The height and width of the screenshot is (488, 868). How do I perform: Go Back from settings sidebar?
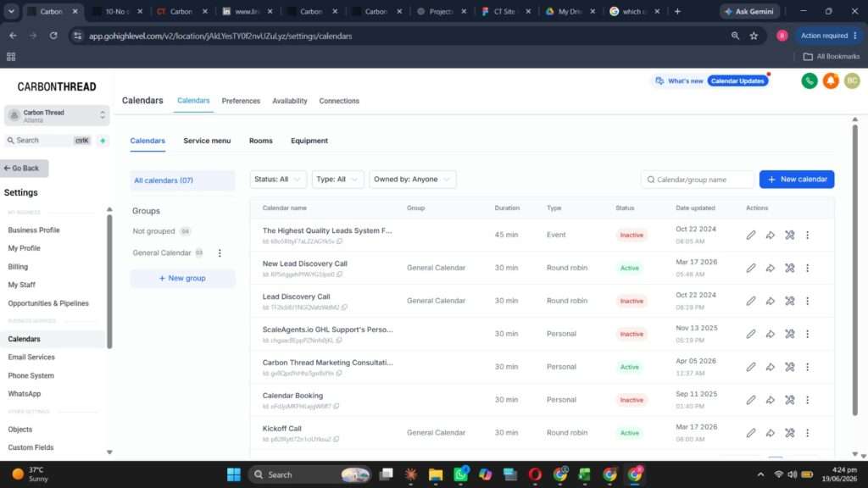point(25,169)
